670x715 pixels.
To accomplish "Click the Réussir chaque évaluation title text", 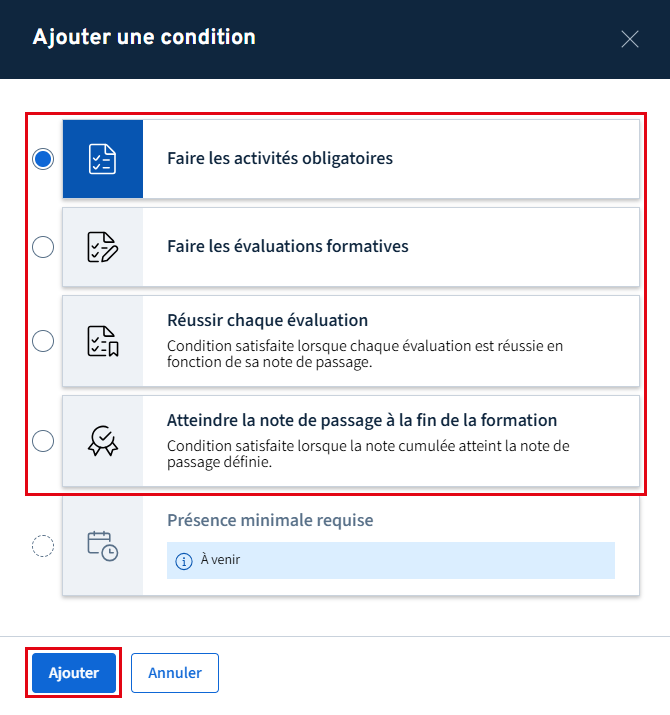I will point(268,321).
